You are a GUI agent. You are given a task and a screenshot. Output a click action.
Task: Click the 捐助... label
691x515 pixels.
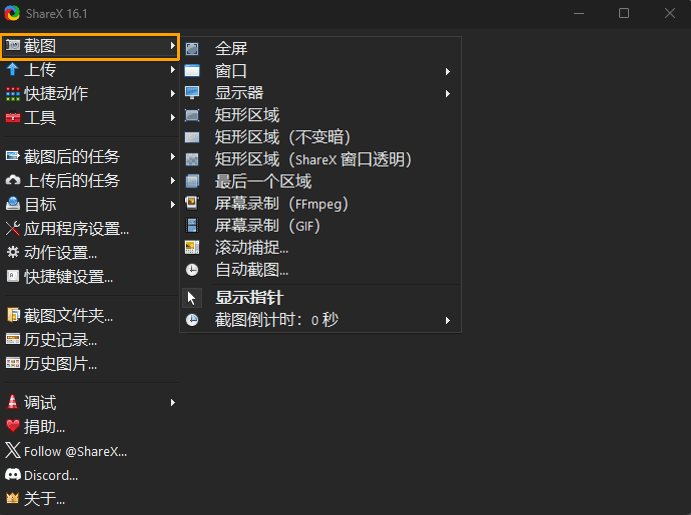click(45, 426)
